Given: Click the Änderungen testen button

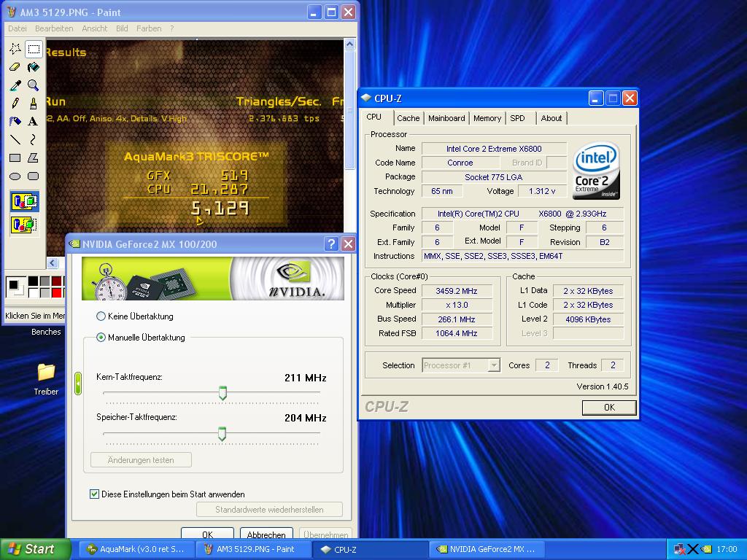Looking at the screenshot, I should [x=141, y=460].
